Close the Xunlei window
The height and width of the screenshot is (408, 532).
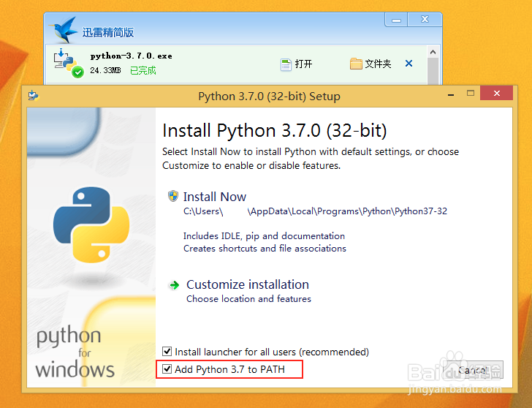point(425,19)
